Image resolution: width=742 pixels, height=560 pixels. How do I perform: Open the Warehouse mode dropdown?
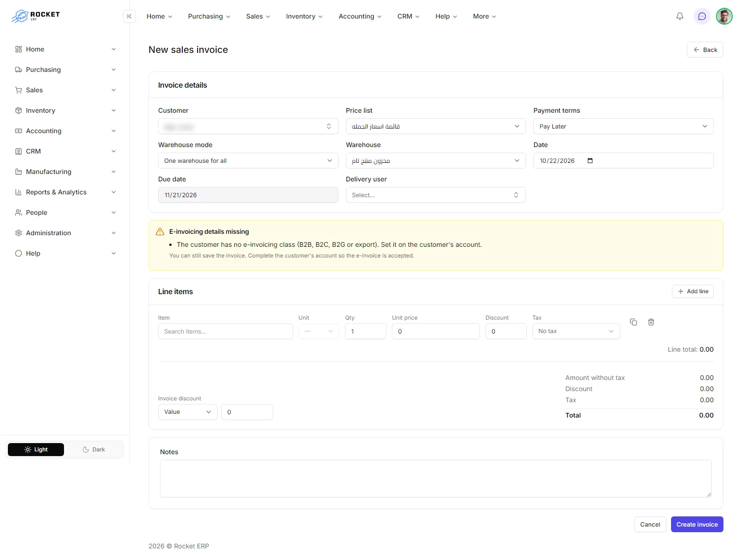(248, 161)
